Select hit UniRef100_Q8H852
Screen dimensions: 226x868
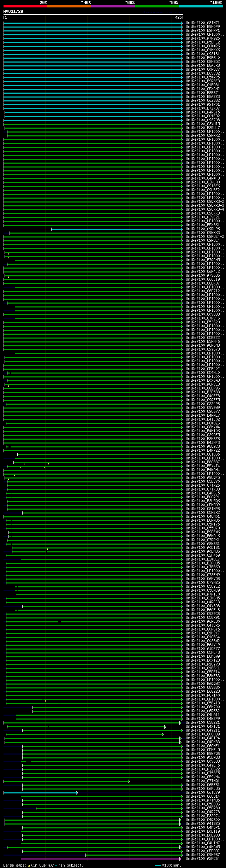(x=203, y=62)
